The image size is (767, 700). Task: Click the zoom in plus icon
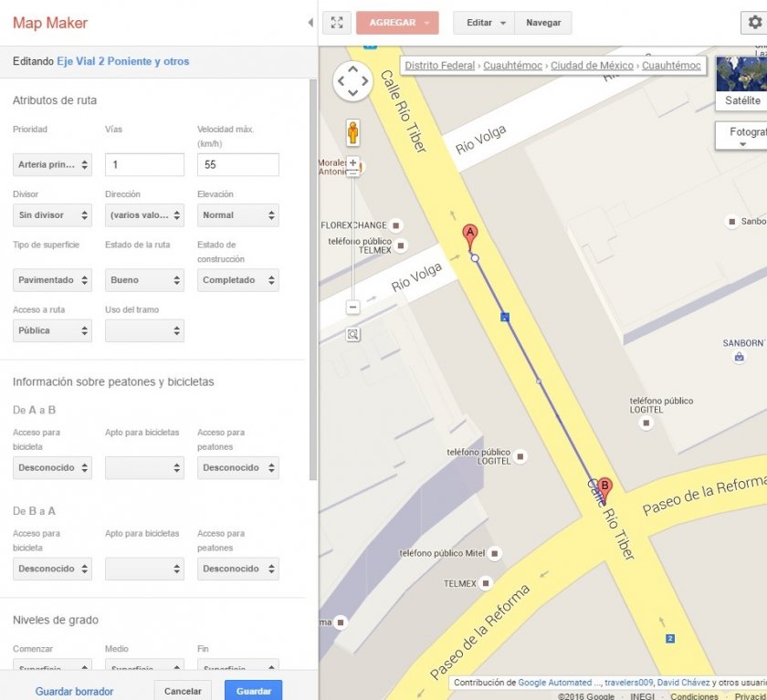click(352, 161)
